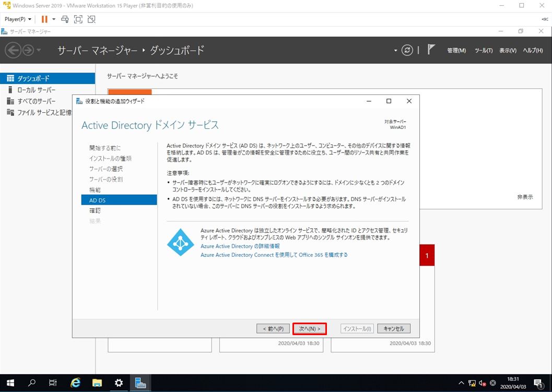552x392 pixels.
Task: Go to サーバーの選択 wizard step
Action: pos(106,169)
